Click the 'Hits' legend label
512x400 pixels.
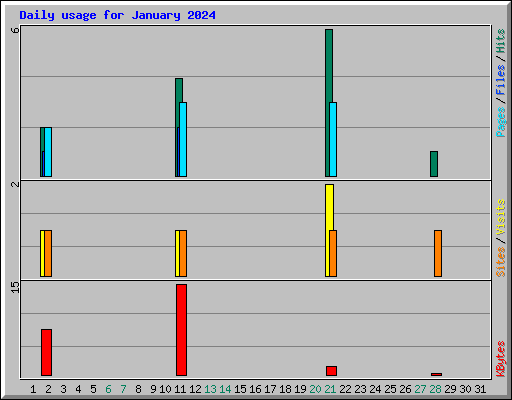point(501,41)
